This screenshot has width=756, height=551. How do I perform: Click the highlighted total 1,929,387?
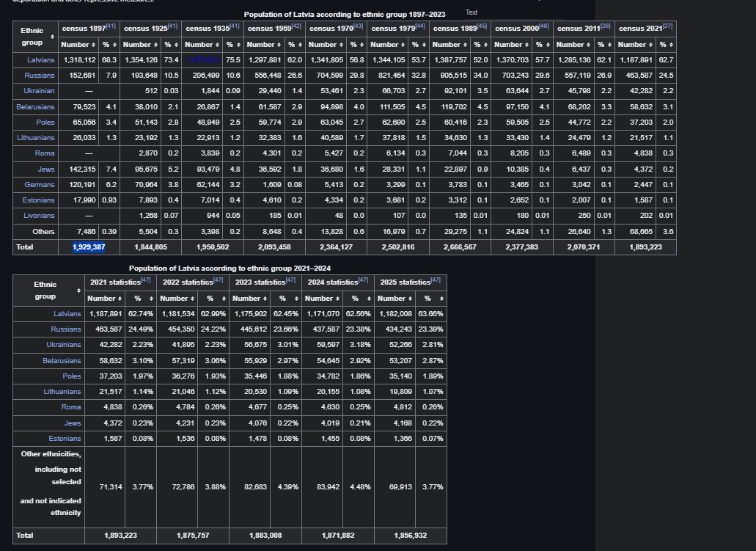(x=89, y=247)
